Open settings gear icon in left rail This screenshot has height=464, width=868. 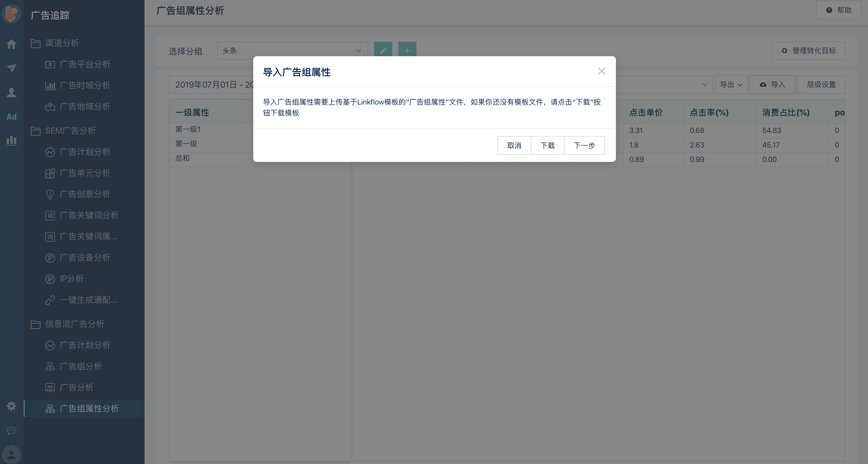pyautogui.click(x=11, y=406)
